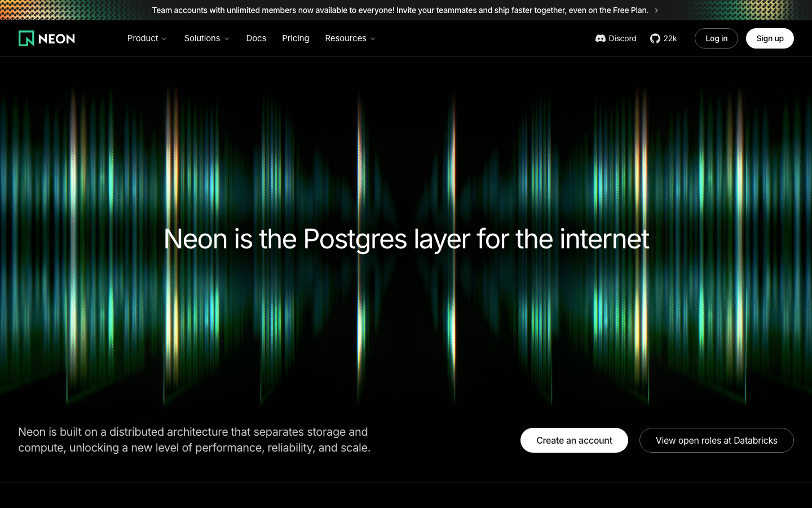Click the "Neon is the Postgres layer" headline
Screen dimensions: 812x508
coord(406,239)
